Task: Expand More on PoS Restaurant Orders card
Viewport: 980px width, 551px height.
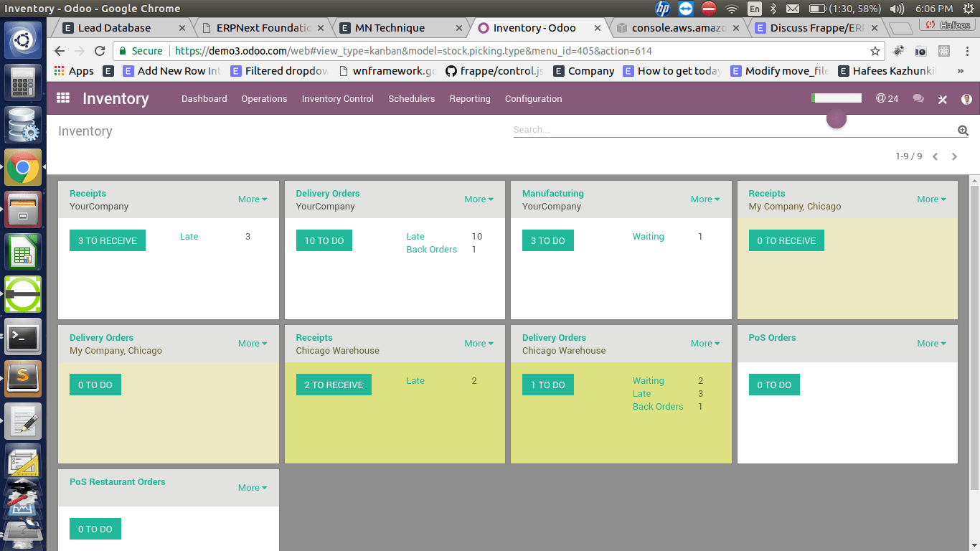Action: (x=253, y=488)
